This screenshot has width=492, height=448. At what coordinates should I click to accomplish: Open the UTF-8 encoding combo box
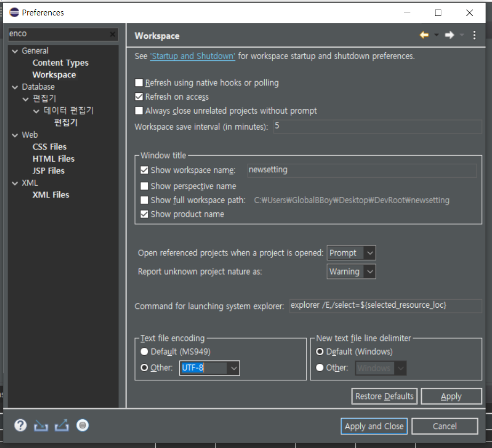pyautogui.click(x=234, y=368)
